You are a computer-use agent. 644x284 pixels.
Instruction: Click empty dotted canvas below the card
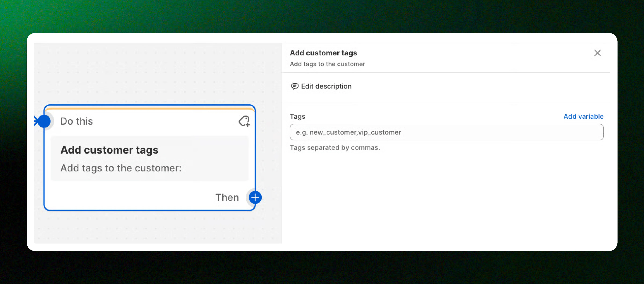pos(150,228)
